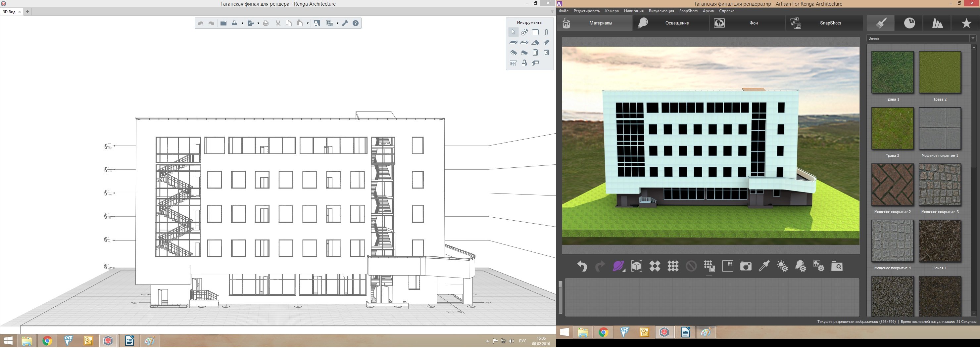
Task: Click the scissors cut icon
Action: [278, 23]
